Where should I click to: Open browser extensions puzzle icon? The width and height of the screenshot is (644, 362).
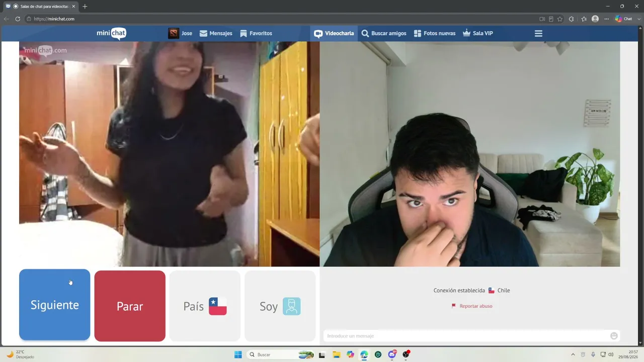571,19
